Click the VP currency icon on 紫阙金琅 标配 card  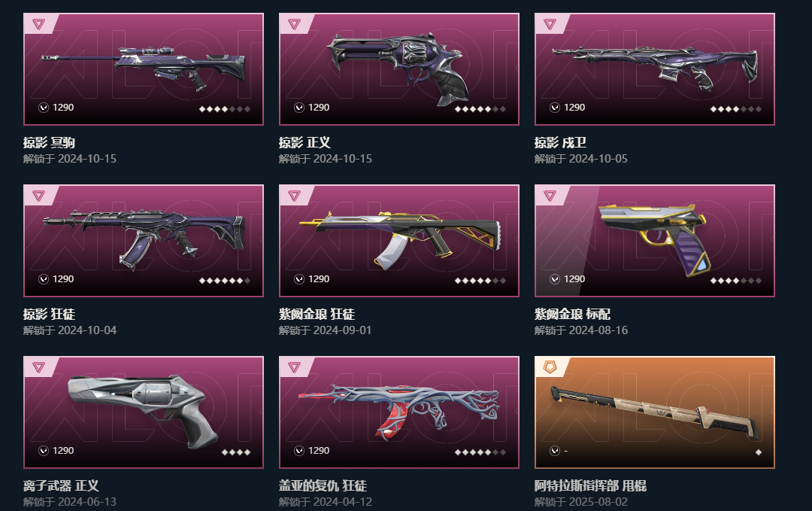pyautogui.click(x=555, y=279)
